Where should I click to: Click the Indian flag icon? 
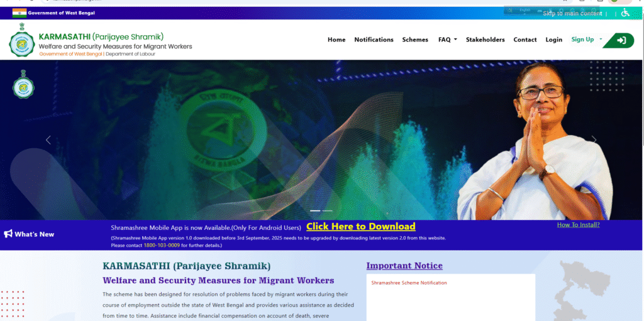19,13
